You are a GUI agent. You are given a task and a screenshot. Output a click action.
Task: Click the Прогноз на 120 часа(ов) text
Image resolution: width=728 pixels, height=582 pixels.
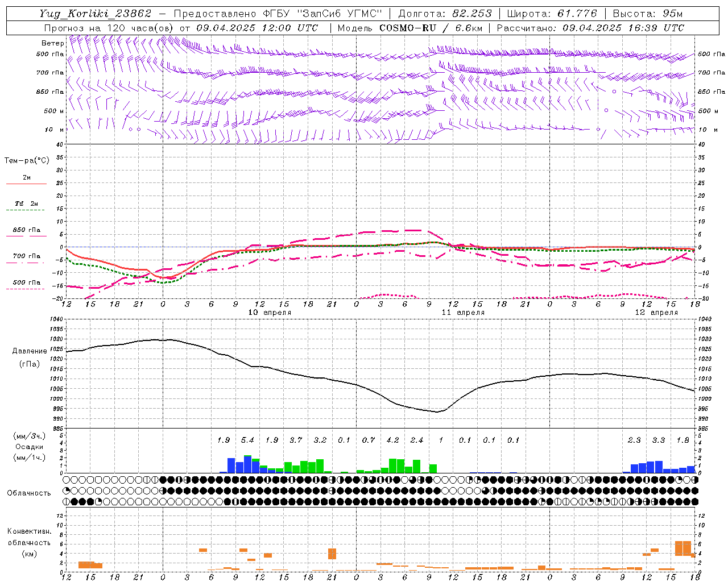pos(109,28)
